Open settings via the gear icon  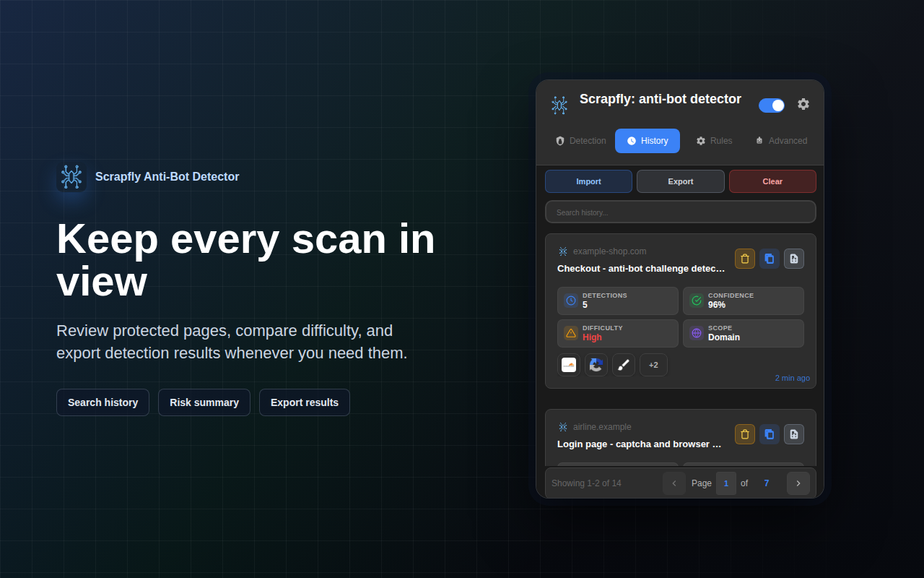[x=803, y=104]
